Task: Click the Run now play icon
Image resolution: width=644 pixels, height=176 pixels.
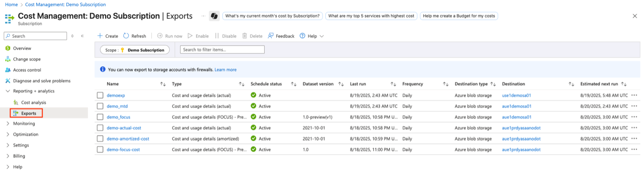Action: coord(160,36)
